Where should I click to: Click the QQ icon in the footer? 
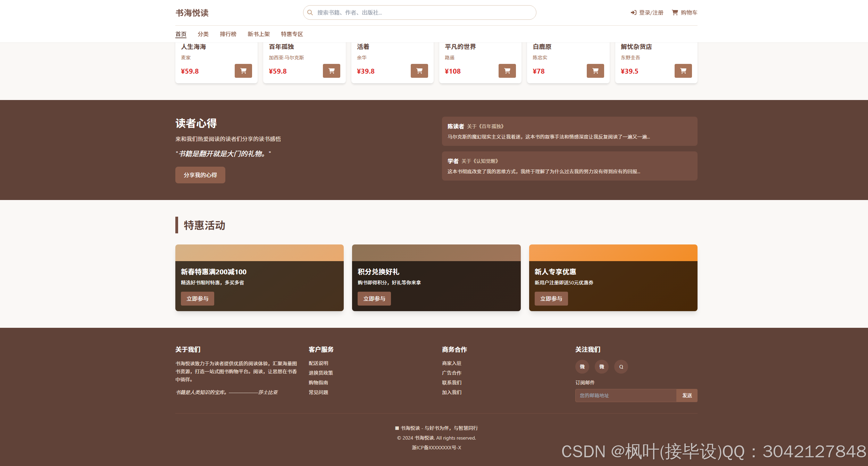click(x=621, y=367)
